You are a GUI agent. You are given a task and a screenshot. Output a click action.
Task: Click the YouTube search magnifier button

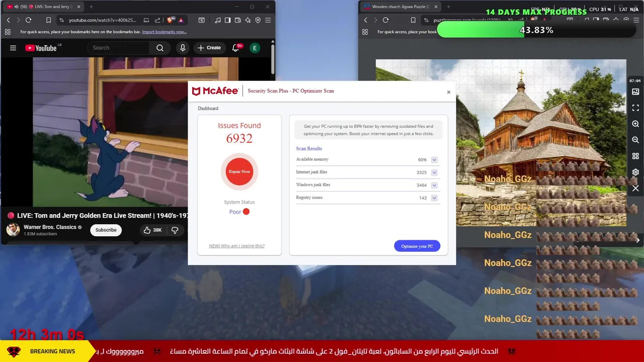(x=160, y=48)
